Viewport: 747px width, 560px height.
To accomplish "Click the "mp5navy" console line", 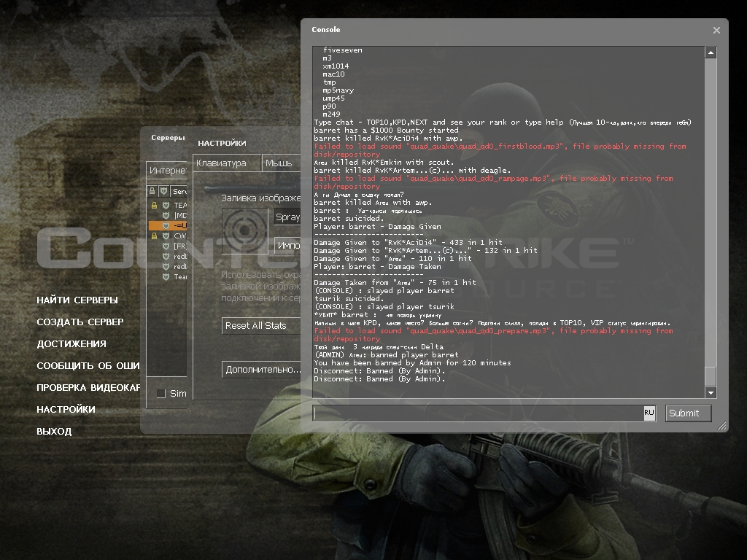I will (x=338, y=90).
